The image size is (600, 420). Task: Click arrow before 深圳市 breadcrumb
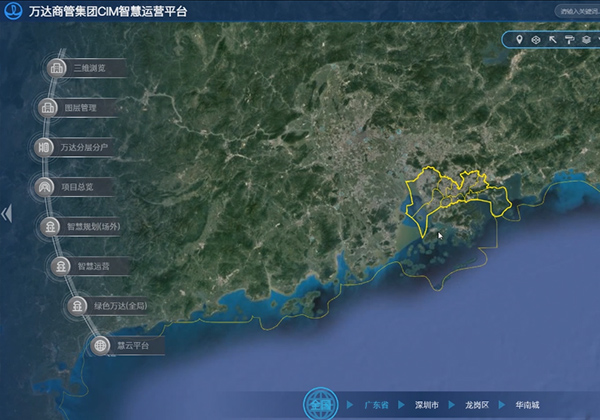point(401,405)
